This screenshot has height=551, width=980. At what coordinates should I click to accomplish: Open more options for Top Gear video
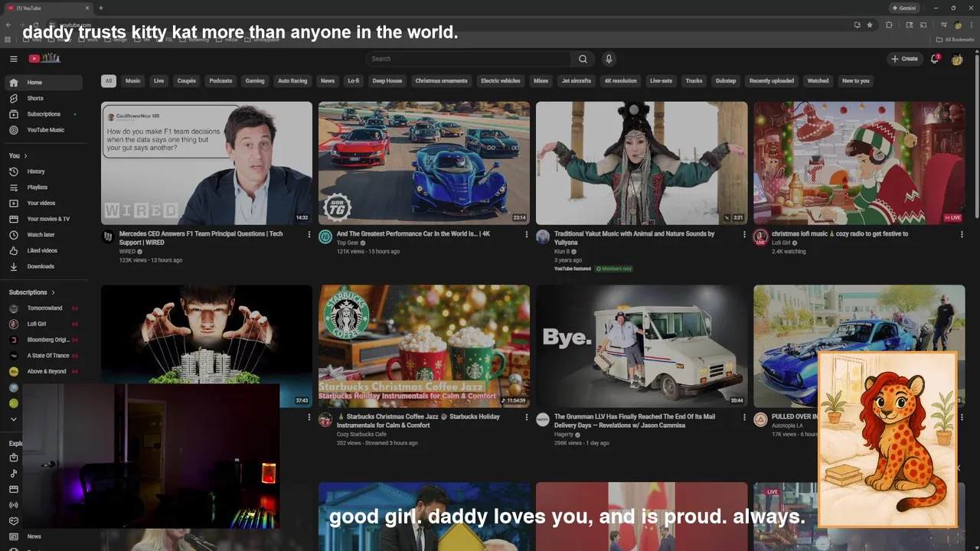tap(527, 234)
